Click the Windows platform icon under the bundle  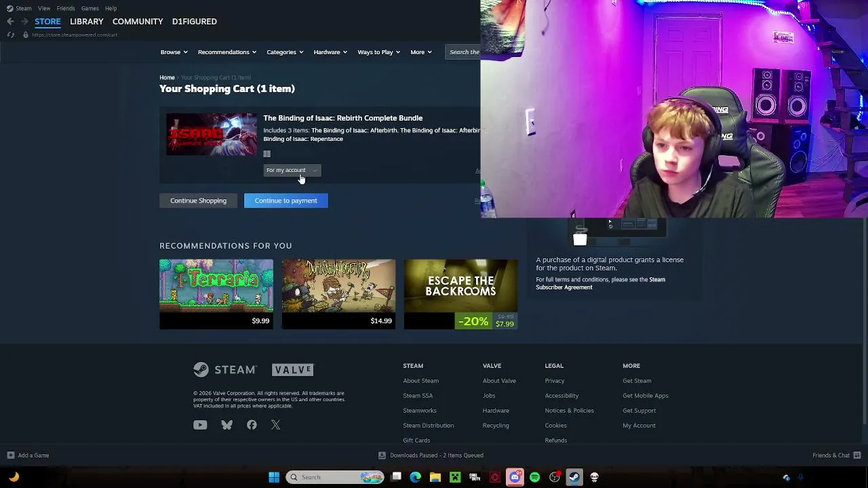tap(267, 154)
